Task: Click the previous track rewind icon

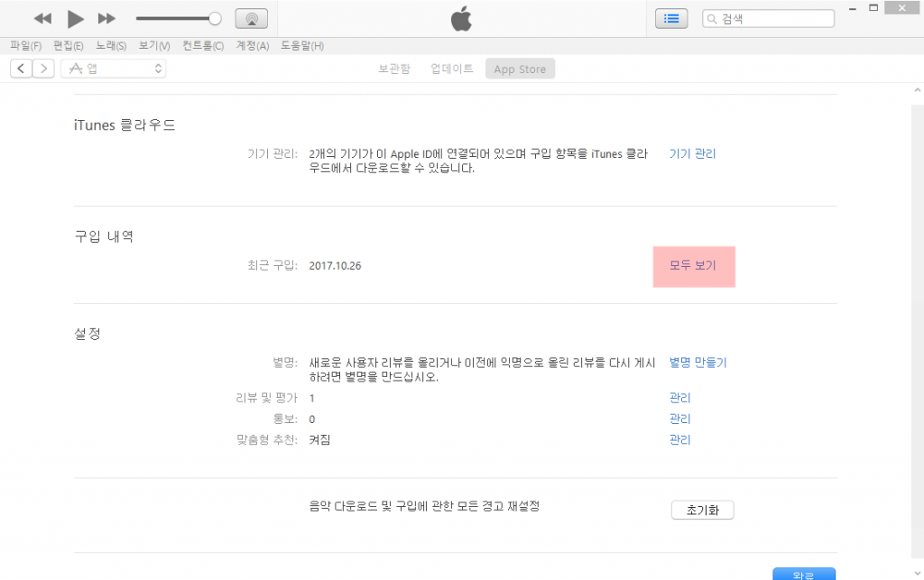Action: (x=42, y=18)
